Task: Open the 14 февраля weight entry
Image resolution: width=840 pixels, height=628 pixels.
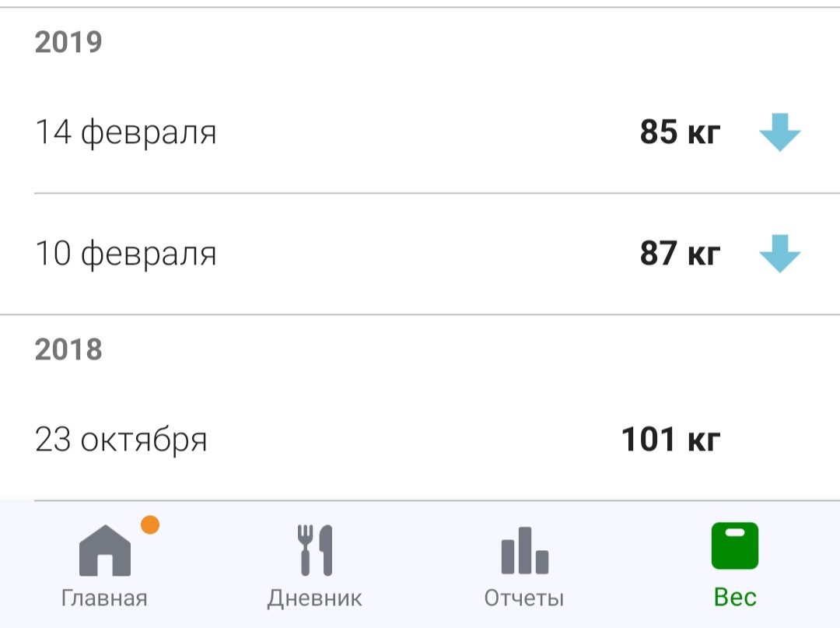Action: [126, 133]
